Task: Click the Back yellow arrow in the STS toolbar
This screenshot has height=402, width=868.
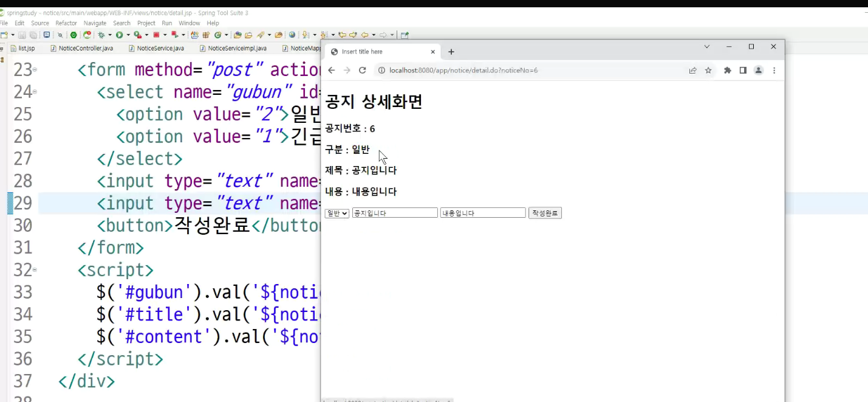Action: (x=364, y=35)
